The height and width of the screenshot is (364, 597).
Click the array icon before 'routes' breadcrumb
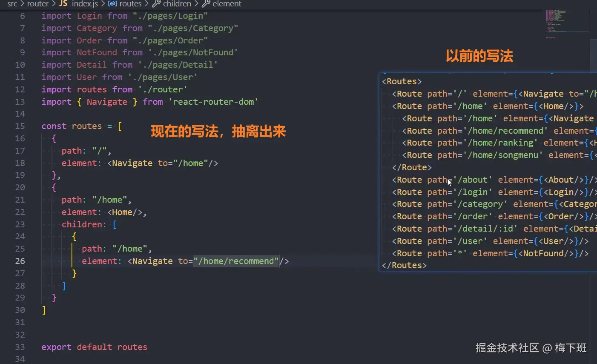click(x=113, y=4)
